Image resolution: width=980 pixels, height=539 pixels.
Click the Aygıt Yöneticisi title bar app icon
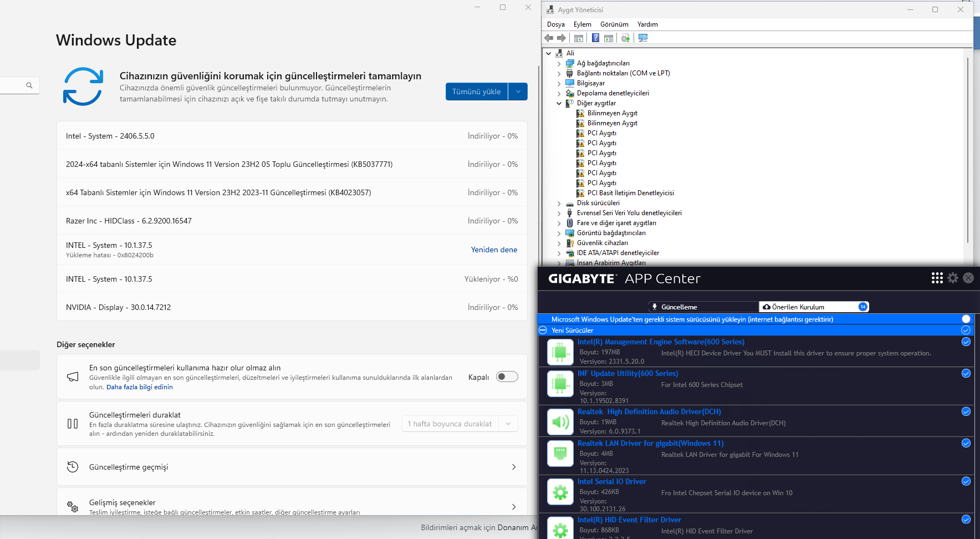tap(550, 9)
